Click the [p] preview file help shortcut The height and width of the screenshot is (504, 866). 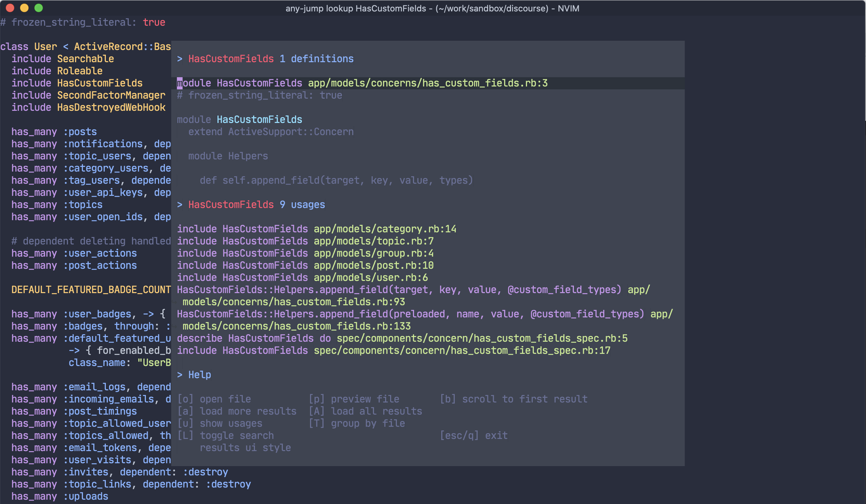tap(354, 399)
